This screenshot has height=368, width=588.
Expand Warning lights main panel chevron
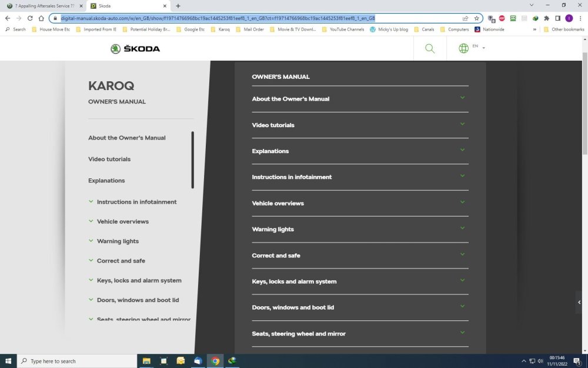[462, 228]
